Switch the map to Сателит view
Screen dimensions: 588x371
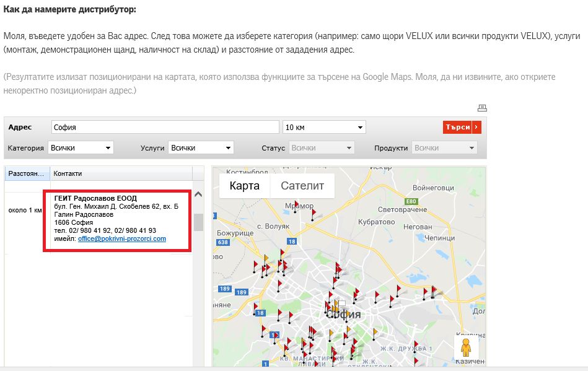(x=302, y=186)
